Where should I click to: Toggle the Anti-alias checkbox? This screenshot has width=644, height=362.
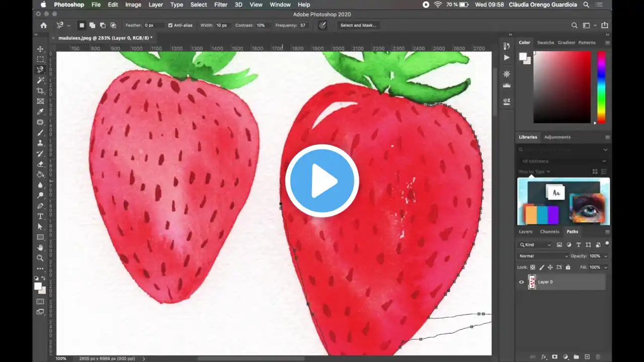[x=171, y=25]
